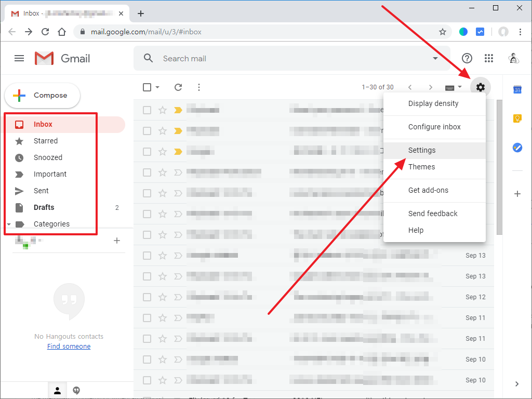
Task: Switch to Hangouts view at the bottom left
Action: pyautogui.click(x=76, y=390)
